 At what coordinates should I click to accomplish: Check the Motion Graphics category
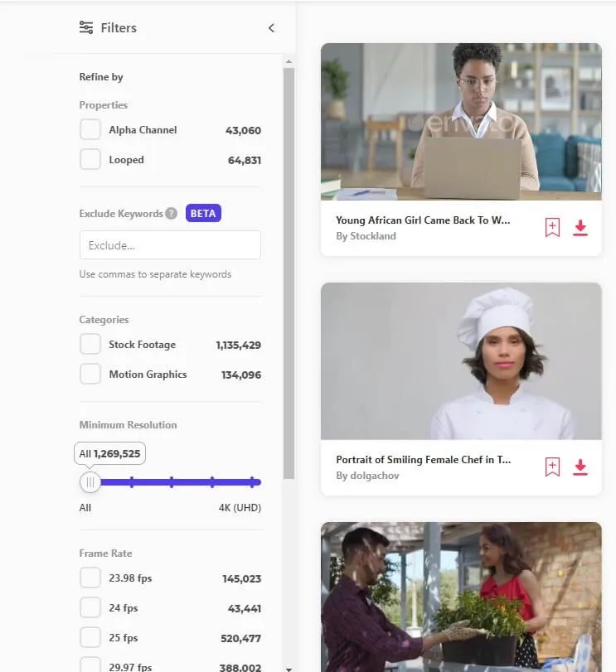coord(90,374)
